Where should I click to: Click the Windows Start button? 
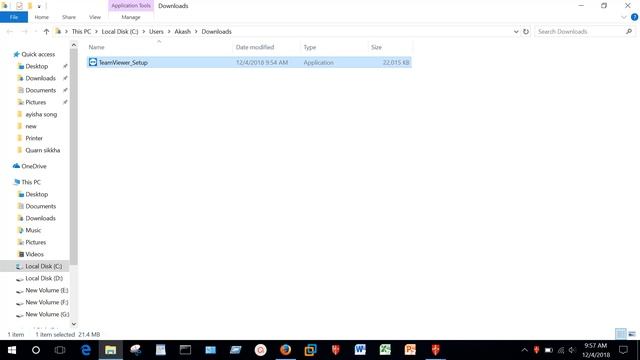click(x=12, y=350)
